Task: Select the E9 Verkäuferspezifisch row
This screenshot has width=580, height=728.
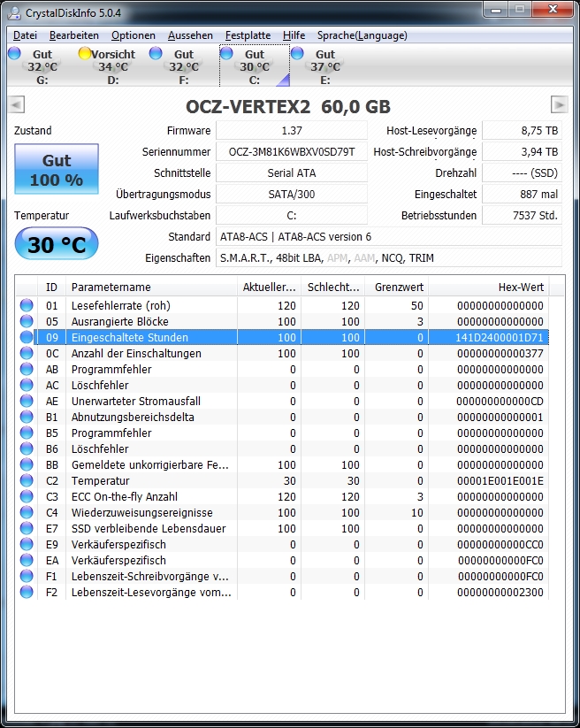Action: tap(283, 545)
